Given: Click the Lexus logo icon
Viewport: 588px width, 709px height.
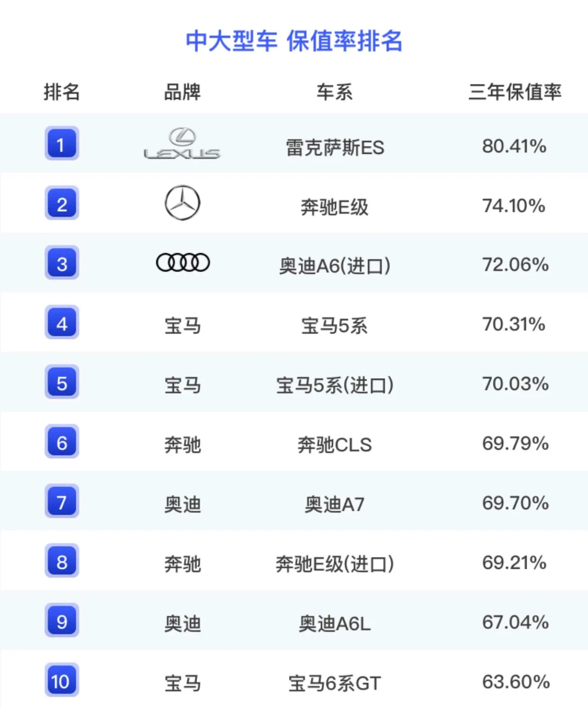Looking at the screenshot, I should pos(182,144).
